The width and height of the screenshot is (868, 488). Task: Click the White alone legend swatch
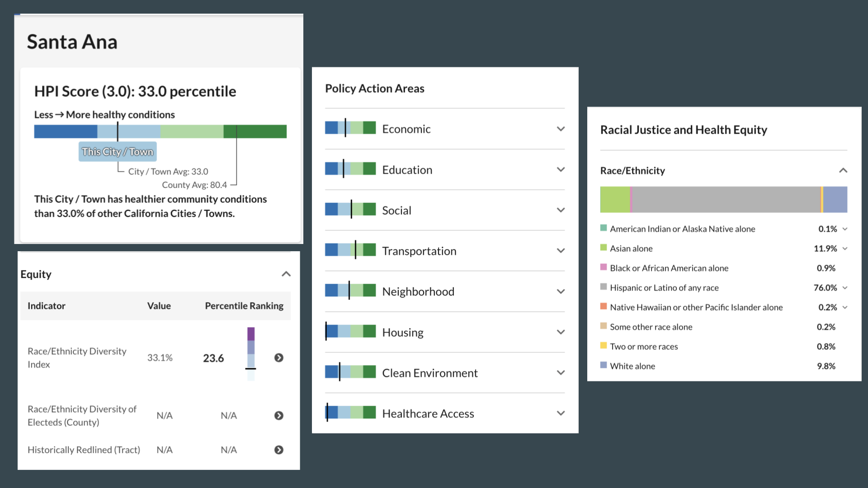(604, 365)
